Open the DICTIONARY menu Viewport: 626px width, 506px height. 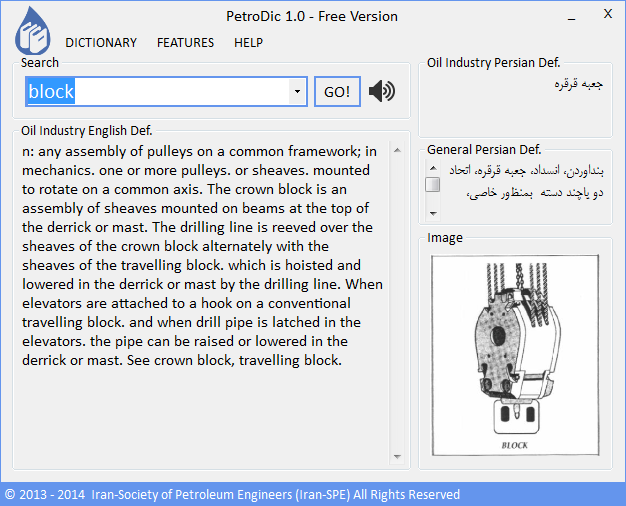point(101,43)
